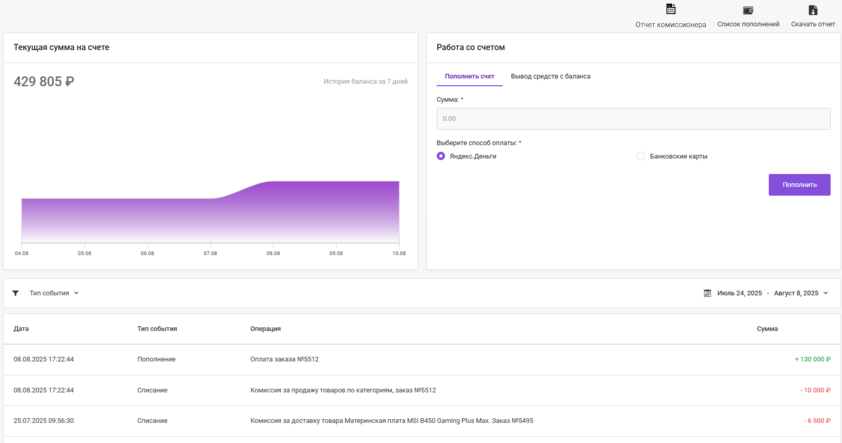Select Банковские карты payment method
This screenshot has height=443, width=842.
point(641,156)
